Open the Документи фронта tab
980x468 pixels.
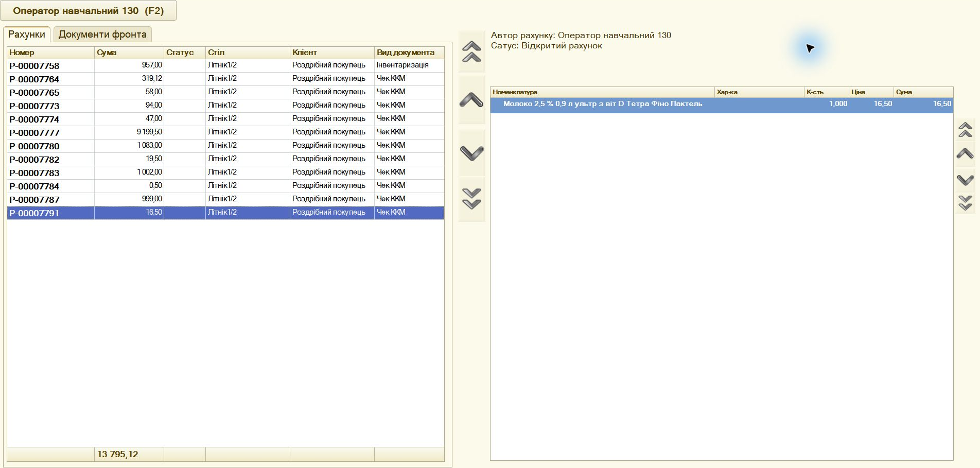pyautogui.click(x=102, y=34)
